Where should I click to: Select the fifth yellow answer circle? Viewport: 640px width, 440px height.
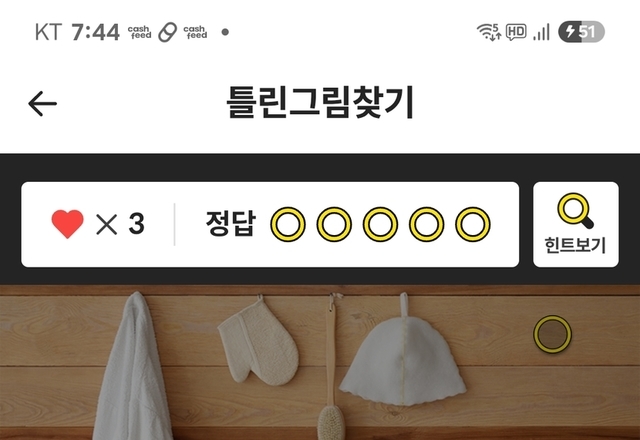pos(473,224)
